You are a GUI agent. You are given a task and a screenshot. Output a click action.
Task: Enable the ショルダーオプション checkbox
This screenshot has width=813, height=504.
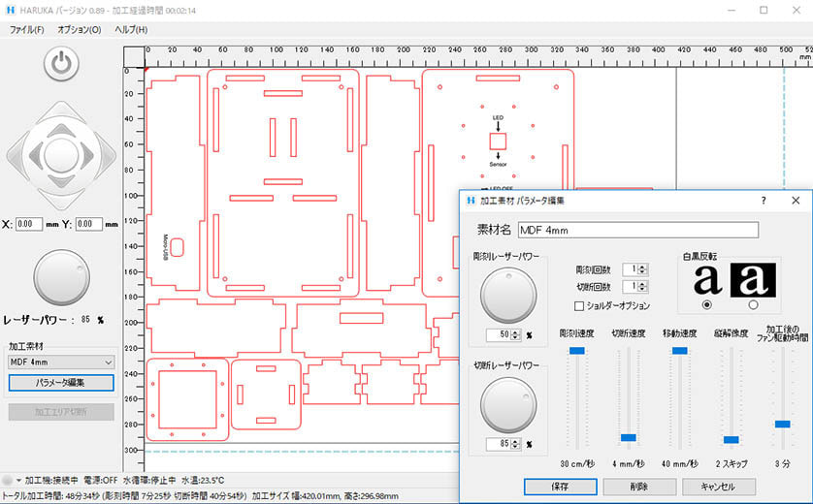[579, 306]
